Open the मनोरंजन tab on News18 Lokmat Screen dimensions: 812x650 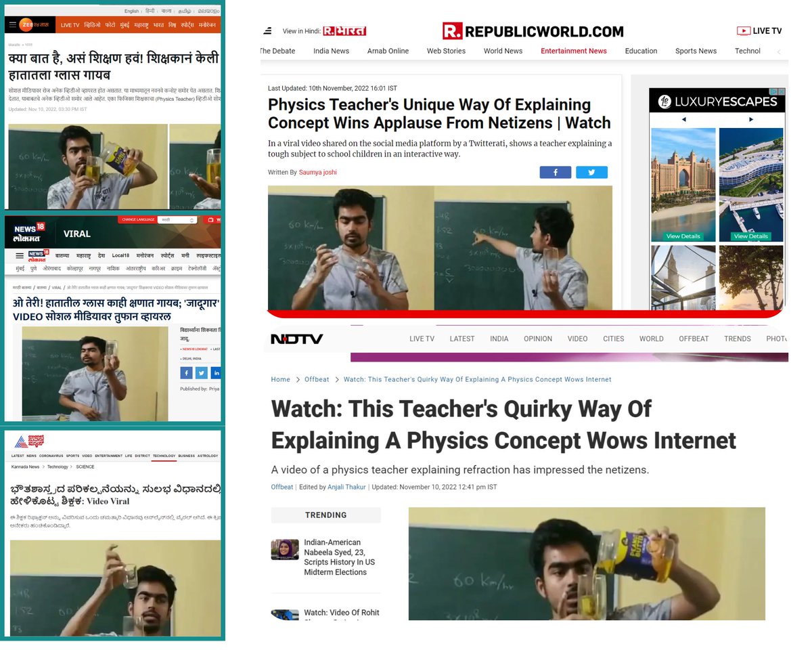144,256
